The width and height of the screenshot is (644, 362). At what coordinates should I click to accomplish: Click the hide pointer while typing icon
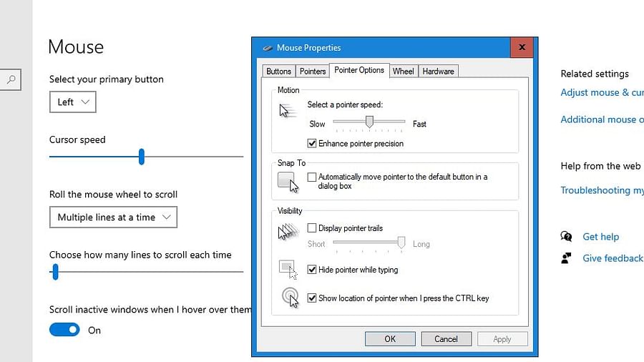coord(288,270)
